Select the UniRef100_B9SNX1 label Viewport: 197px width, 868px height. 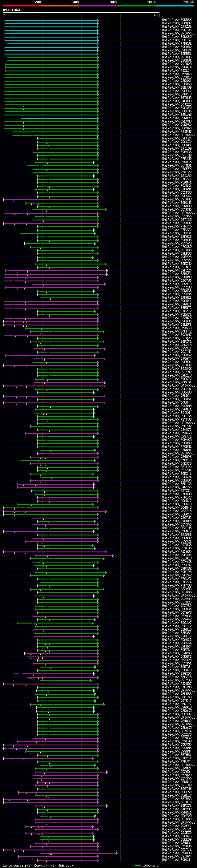pos(177,186)
